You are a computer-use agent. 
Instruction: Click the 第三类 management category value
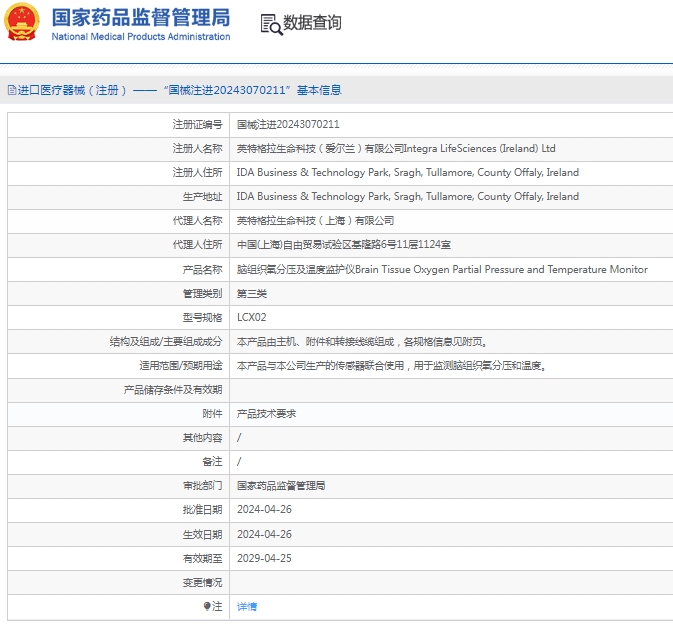[252, 294]
